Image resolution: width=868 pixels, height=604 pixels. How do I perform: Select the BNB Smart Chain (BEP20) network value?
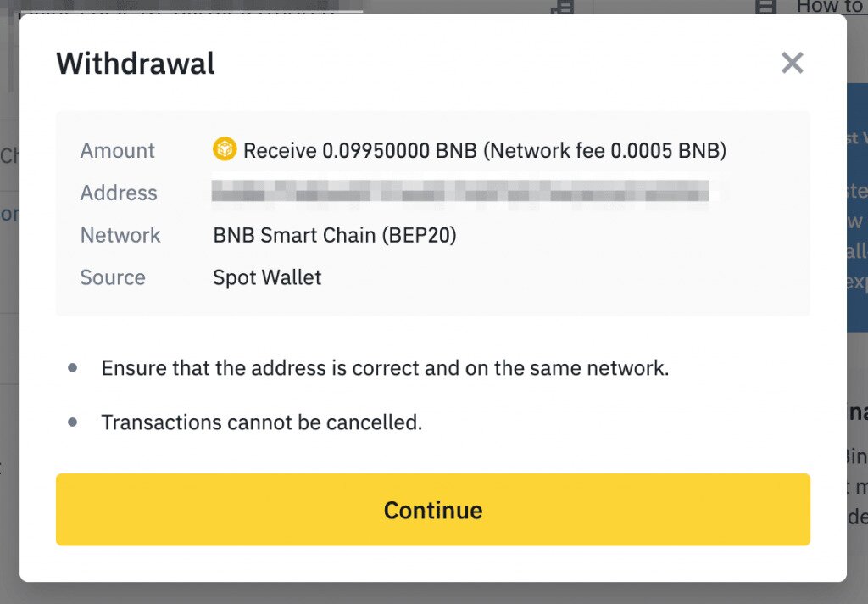[334, 235]
